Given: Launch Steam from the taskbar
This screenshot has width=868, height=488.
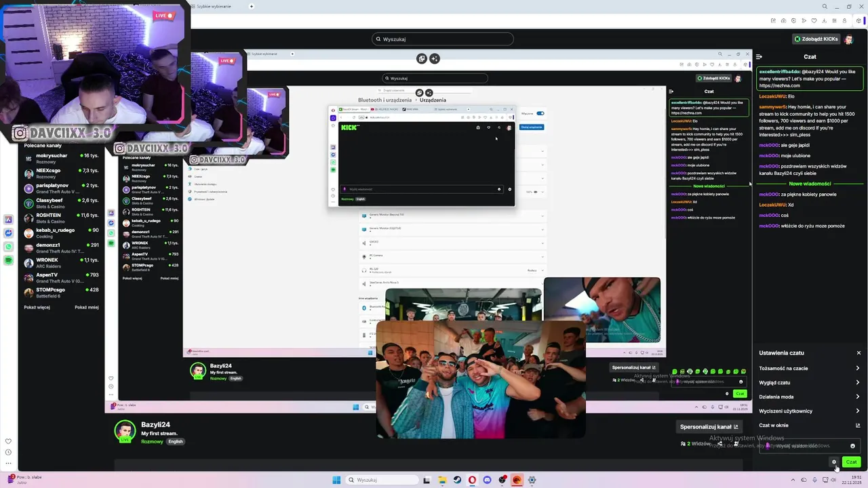Looking at the screenshot, I should pos(457,480).
